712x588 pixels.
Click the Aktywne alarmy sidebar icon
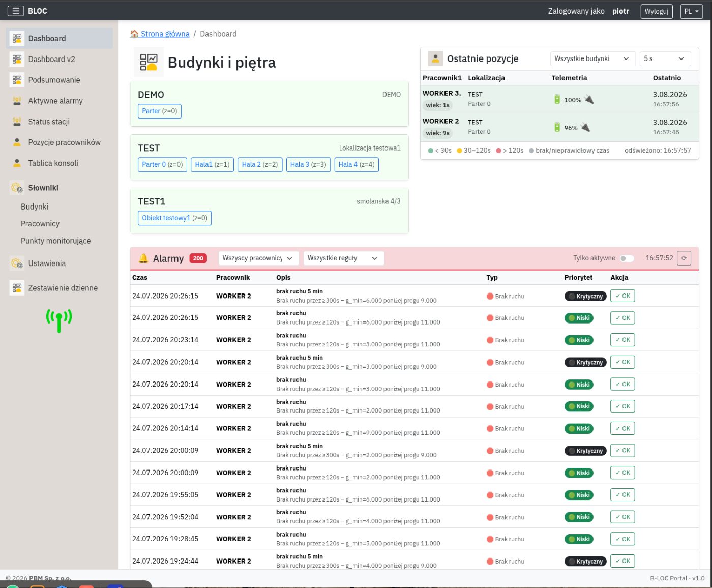(17, 101)
